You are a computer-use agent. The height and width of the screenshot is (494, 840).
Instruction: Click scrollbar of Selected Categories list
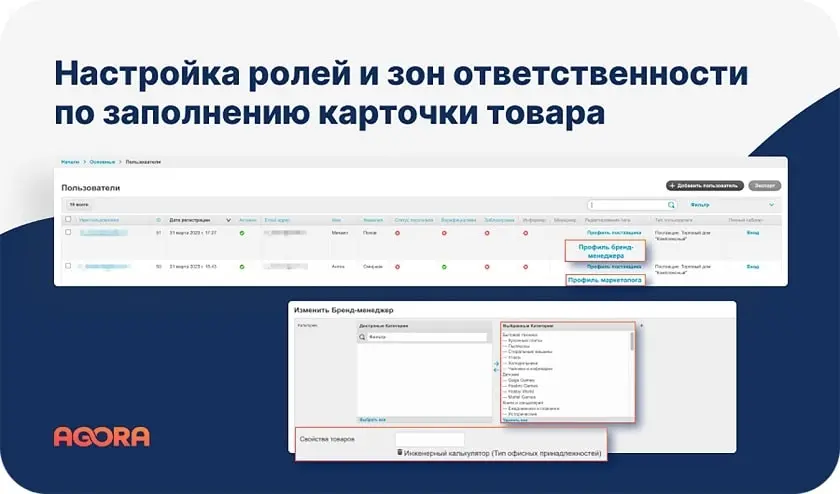632,341
